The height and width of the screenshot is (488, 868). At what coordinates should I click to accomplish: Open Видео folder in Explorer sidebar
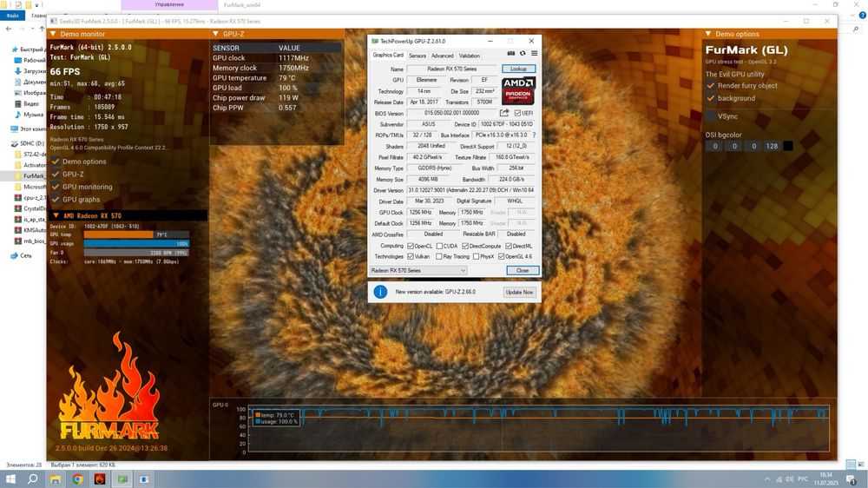pyautogui.click(x=31, y=103)
